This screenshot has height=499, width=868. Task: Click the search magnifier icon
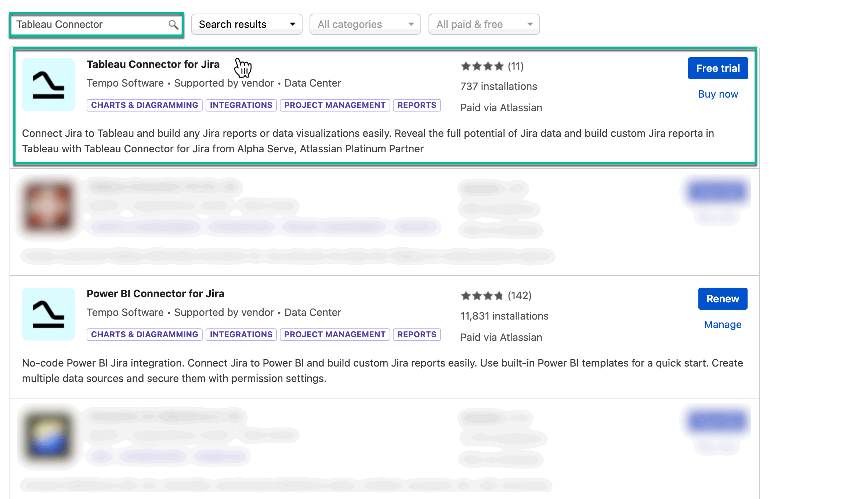click(x=173, y=24)
